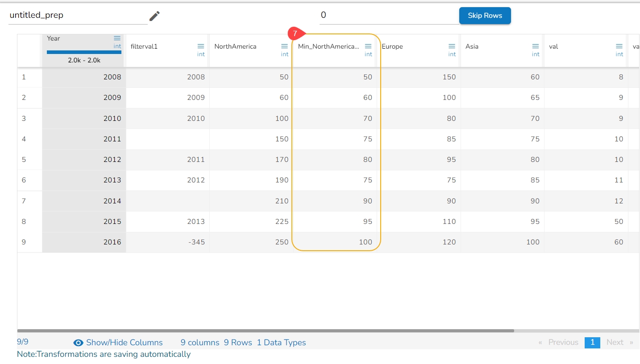Image resolution: width=640 pixels, height=364 pixels.
Task: Open the filterval1 column menu icon
Action: (x=201, y=46)
